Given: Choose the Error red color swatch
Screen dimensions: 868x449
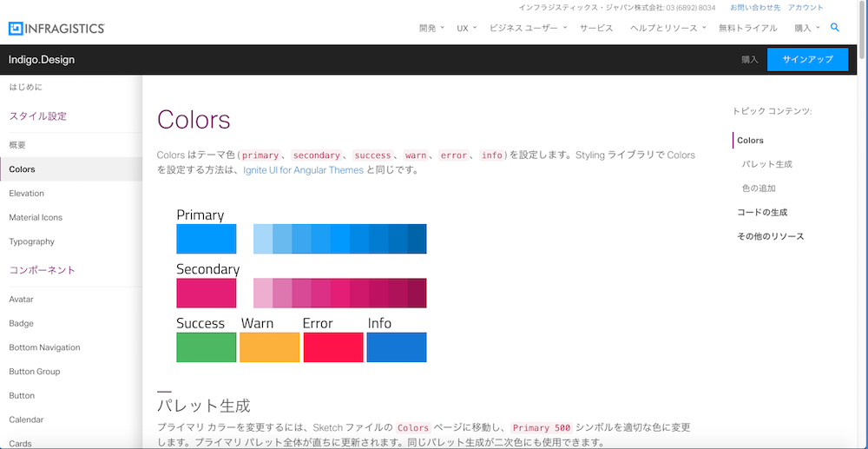Looking at the screenshot, I should click(x=332, y=347).
